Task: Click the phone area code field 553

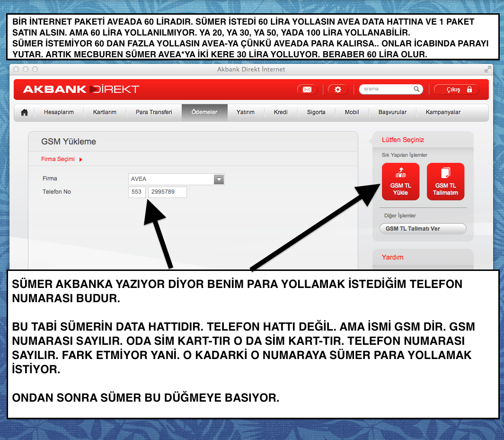Action: pos(137,192)
